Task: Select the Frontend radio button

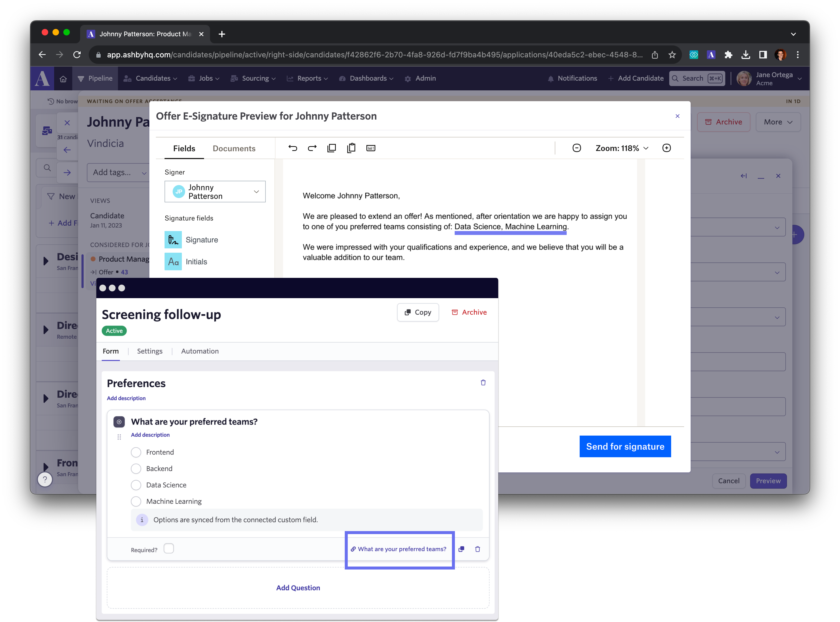Action: (135, 452)
